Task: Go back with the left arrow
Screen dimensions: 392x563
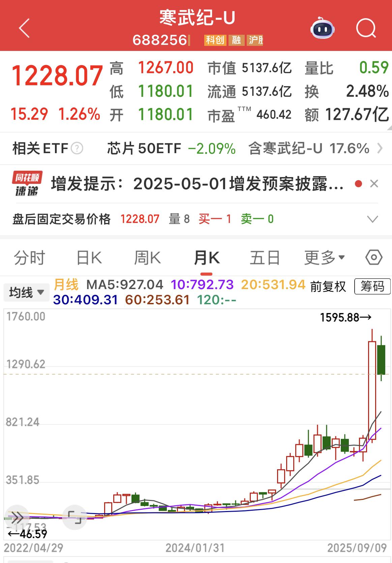Action: click(24, 28)
